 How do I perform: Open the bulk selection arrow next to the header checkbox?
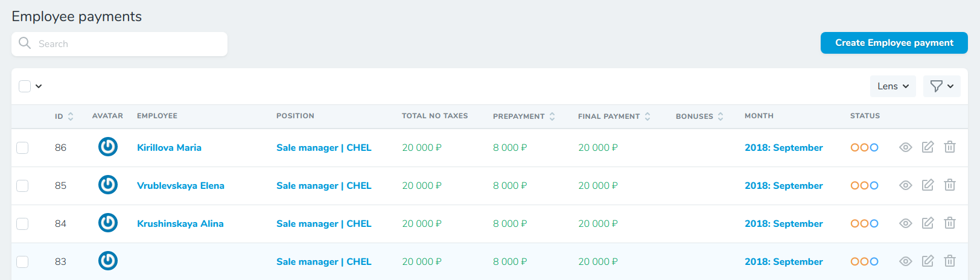pyautogui.click(x=39, y=86)
